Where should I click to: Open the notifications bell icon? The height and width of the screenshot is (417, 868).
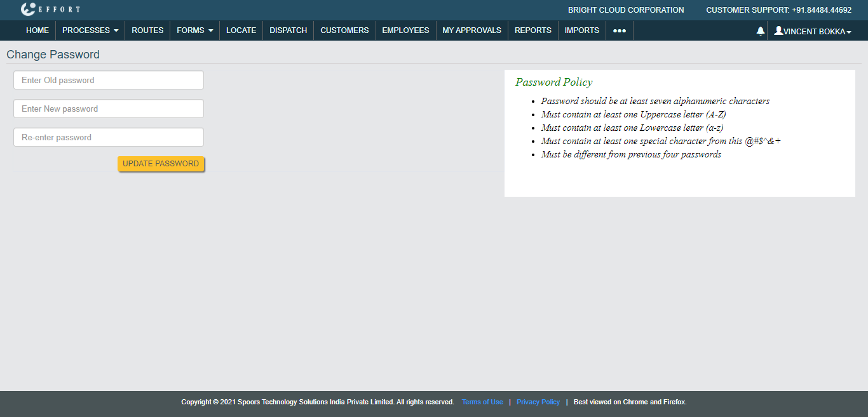coord(760,30)
